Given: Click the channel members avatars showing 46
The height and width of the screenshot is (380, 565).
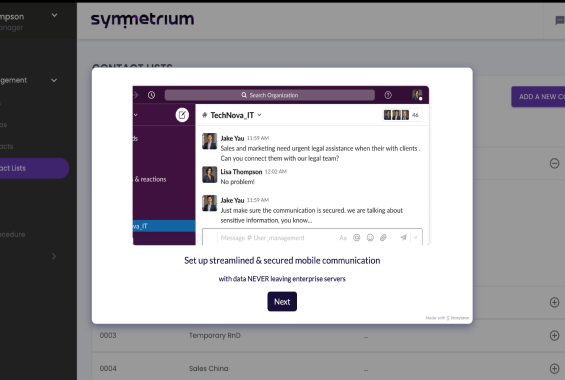Looking at the screenshot, I should point(401,115).
